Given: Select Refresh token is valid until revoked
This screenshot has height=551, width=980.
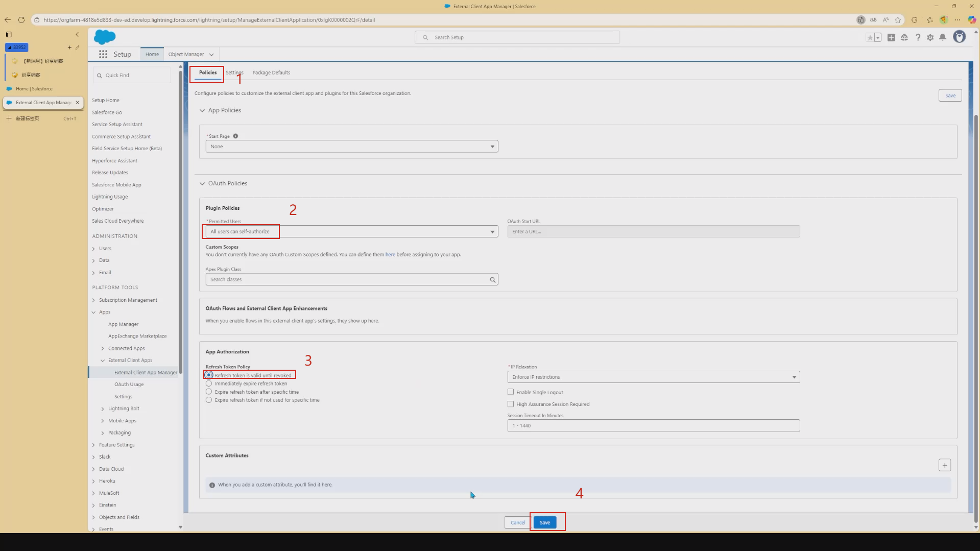Looking at the screenshot, I should 209,375.
